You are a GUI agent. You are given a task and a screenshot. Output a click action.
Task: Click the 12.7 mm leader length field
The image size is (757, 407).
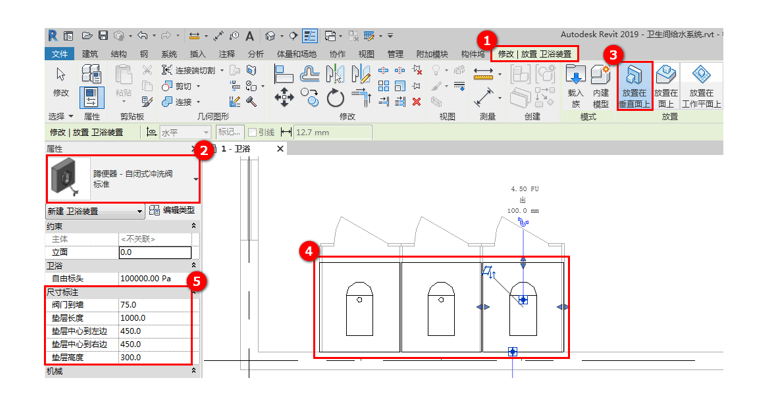coord(333,132)
